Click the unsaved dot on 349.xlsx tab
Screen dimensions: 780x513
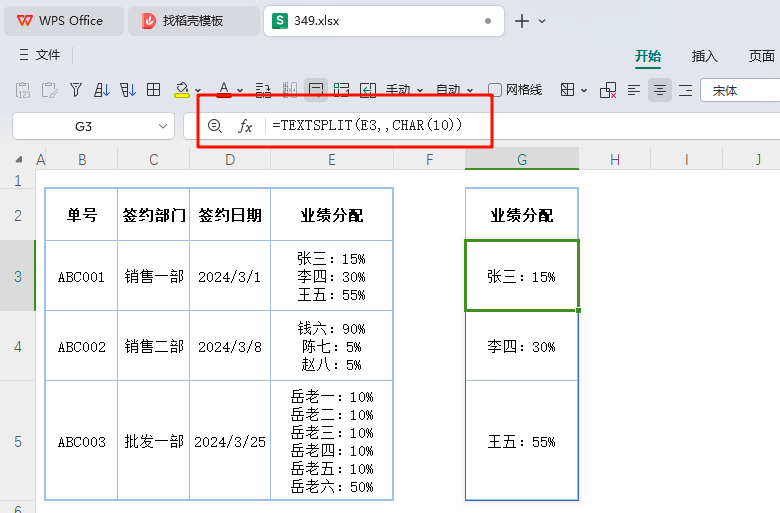click(488, 21)
